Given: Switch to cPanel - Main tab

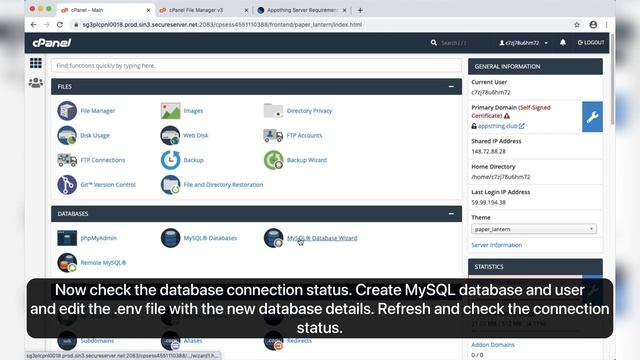Looking at the screenshot, I should [105, 10].
